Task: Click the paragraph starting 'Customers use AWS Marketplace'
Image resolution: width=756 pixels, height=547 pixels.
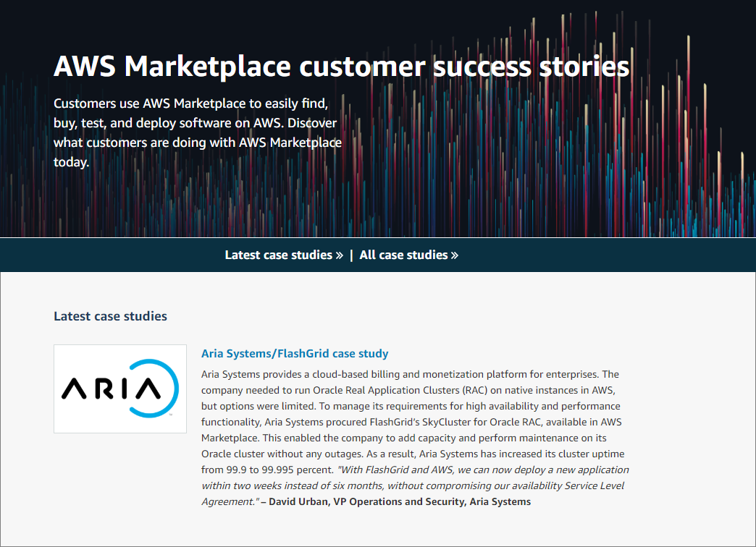Action: [x=198, y=132]
